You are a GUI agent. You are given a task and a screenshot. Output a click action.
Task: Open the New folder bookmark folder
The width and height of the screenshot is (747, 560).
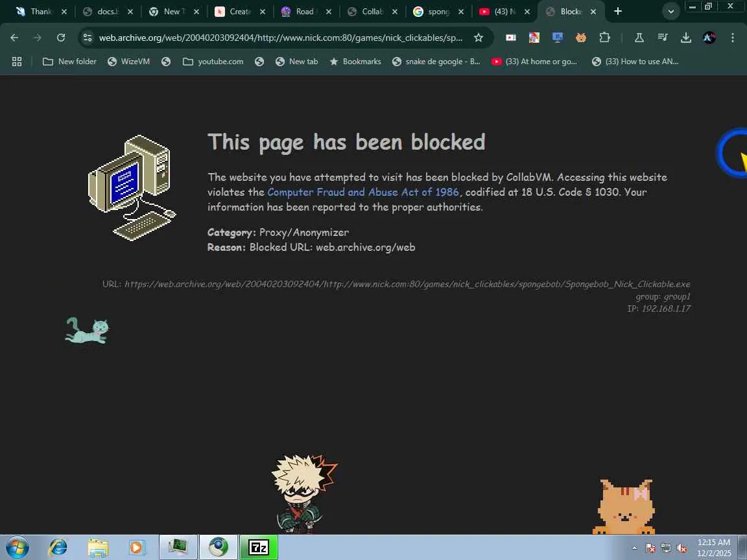pyautogui.click(x=69, y=62)
